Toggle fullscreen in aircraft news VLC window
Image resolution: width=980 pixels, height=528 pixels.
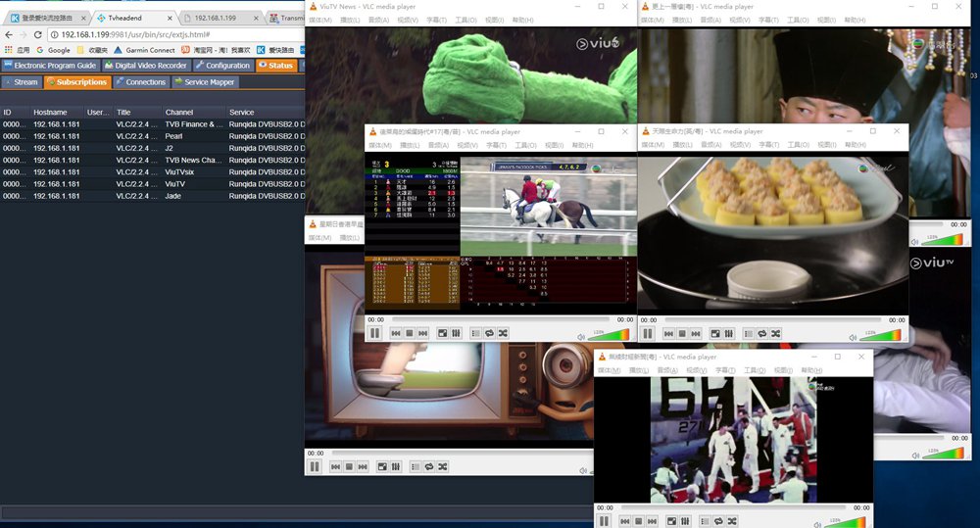[671, 520]
